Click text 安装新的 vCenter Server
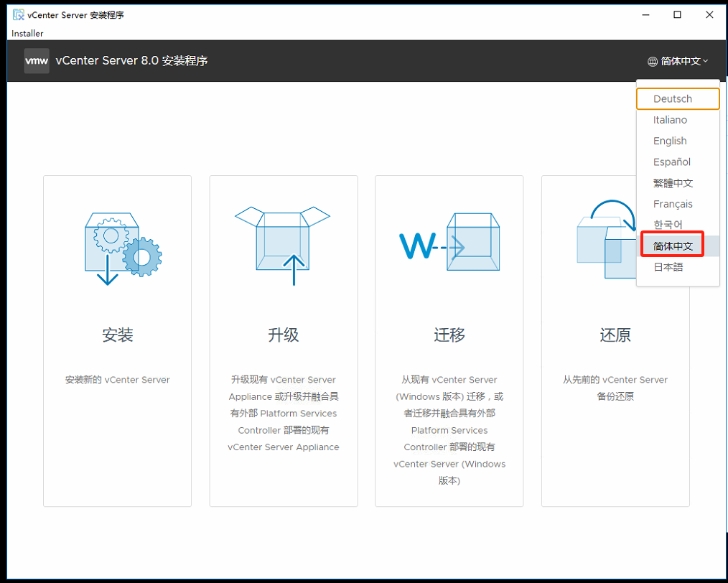The height and width of the screenshot is (583, 728). [x=118, y=380]
